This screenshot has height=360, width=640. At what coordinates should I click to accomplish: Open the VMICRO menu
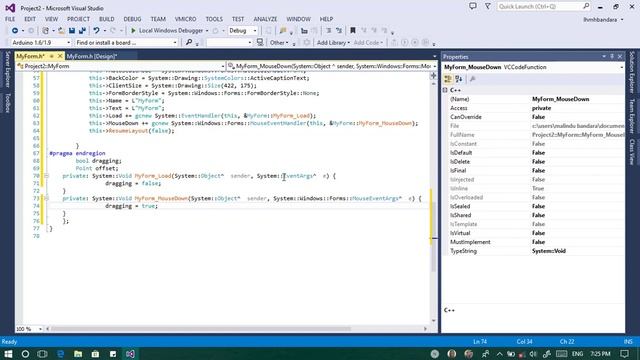tap(185, 19)
